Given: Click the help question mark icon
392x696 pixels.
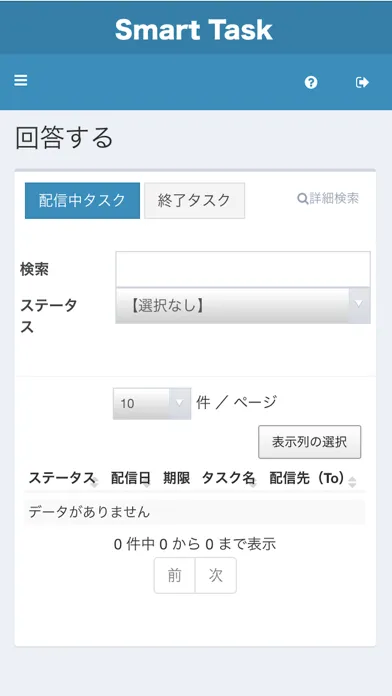Looking at the screenshot, I should coord(311,82).
